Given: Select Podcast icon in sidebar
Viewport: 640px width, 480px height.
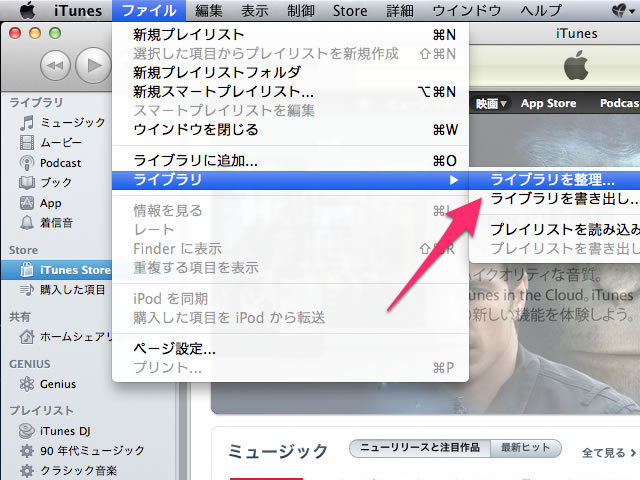Looking at the screenshot, I should tap(27, 163).
